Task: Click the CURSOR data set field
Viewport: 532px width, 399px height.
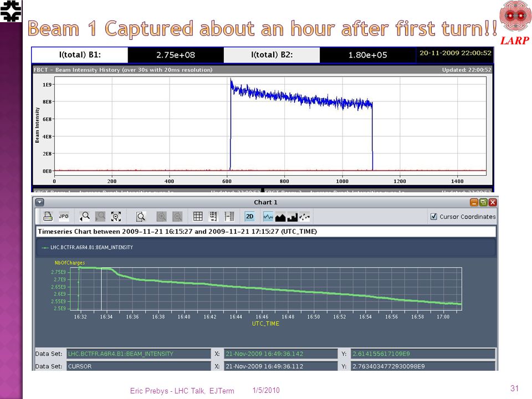Action: [139, 366]
